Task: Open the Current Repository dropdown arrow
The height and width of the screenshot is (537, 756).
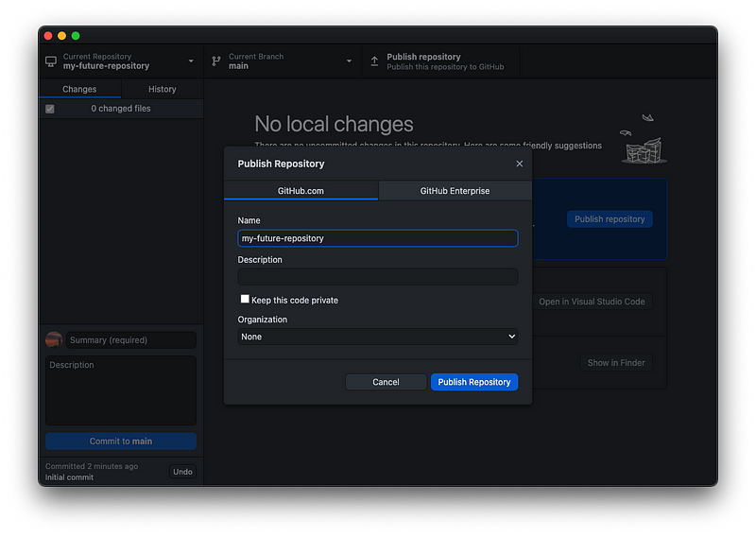Action: coord(191,61)
